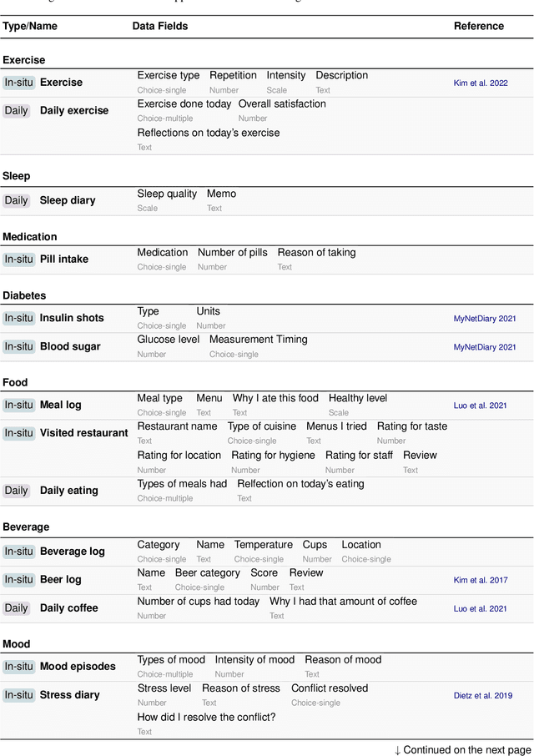
Task: Click the In-situ badge beside Pill intake
Action: 18,260
